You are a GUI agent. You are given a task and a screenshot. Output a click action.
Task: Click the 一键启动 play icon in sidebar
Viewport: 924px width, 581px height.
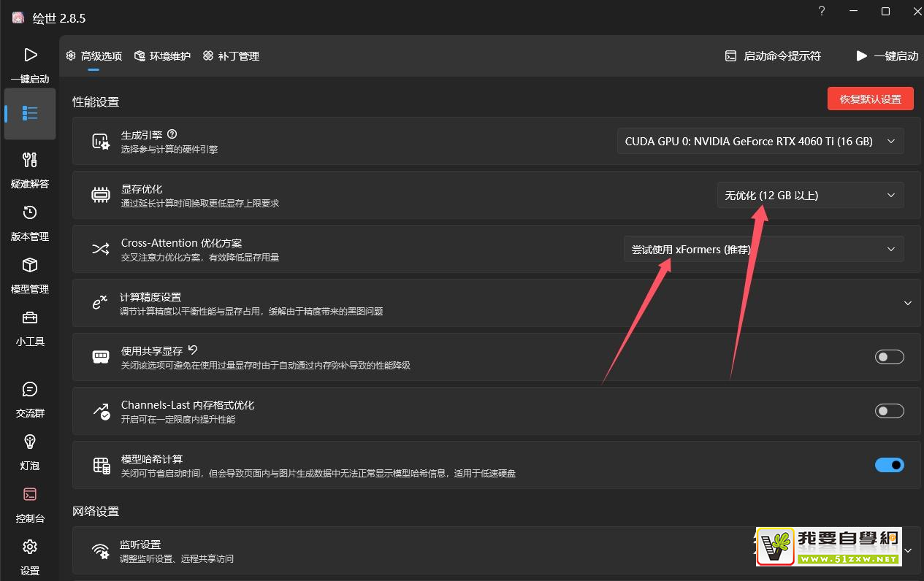(x=30, y=55)
